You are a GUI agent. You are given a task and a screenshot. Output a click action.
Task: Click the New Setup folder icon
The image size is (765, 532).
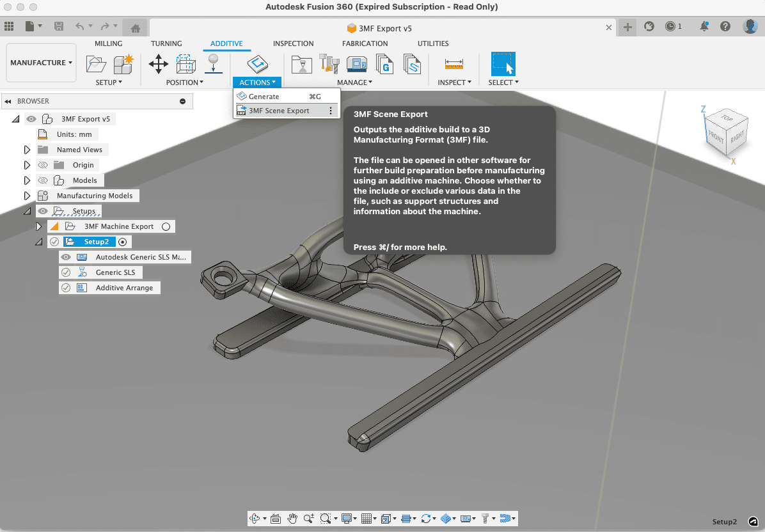[x=96, y=64]
